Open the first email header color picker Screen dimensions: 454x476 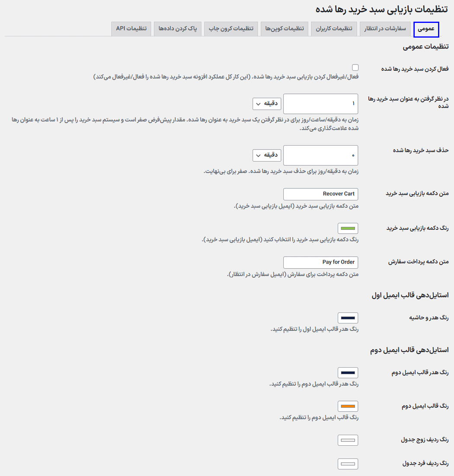(348, 317)
